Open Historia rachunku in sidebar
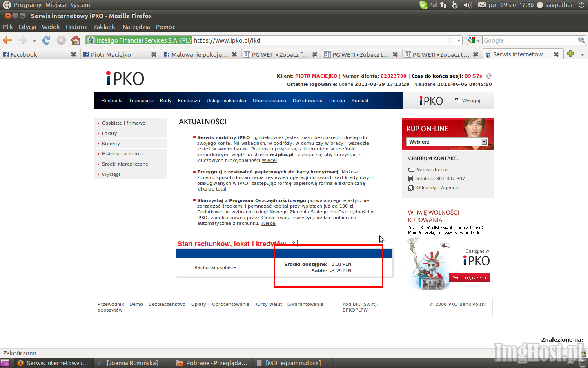Viewport: 588px width, 368px height. point(131,154)
